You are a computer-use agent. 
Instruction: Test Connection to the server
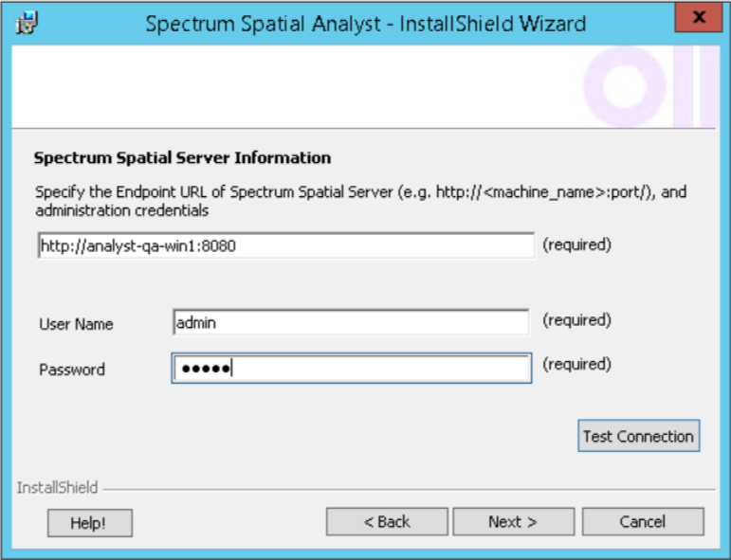pyautogui.click(x=639, y=436)
